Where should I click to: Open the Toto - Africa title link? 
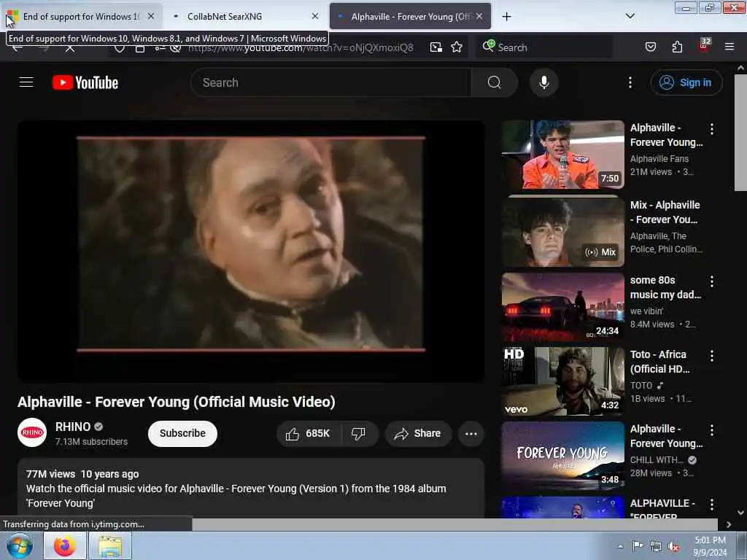click(659, 362)
